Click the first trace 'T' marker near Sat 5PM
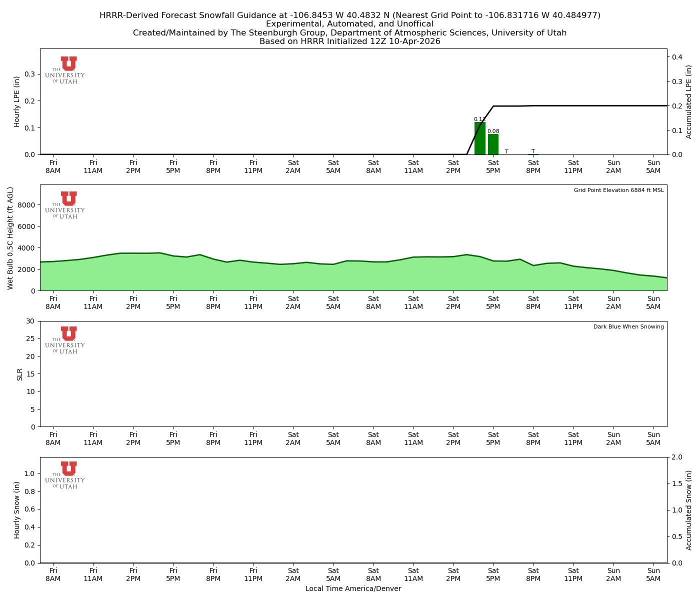 click(x=506, y=150)
